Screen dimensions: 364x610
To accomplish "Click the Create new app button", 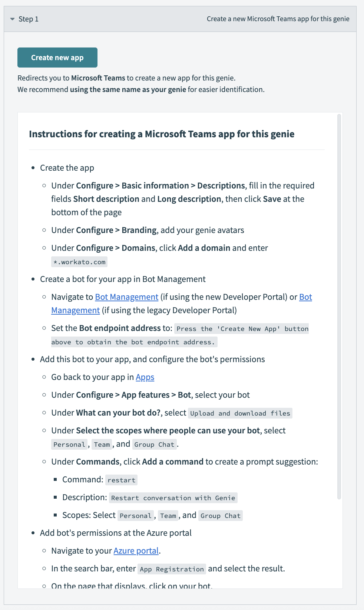I will pos(57,58).
